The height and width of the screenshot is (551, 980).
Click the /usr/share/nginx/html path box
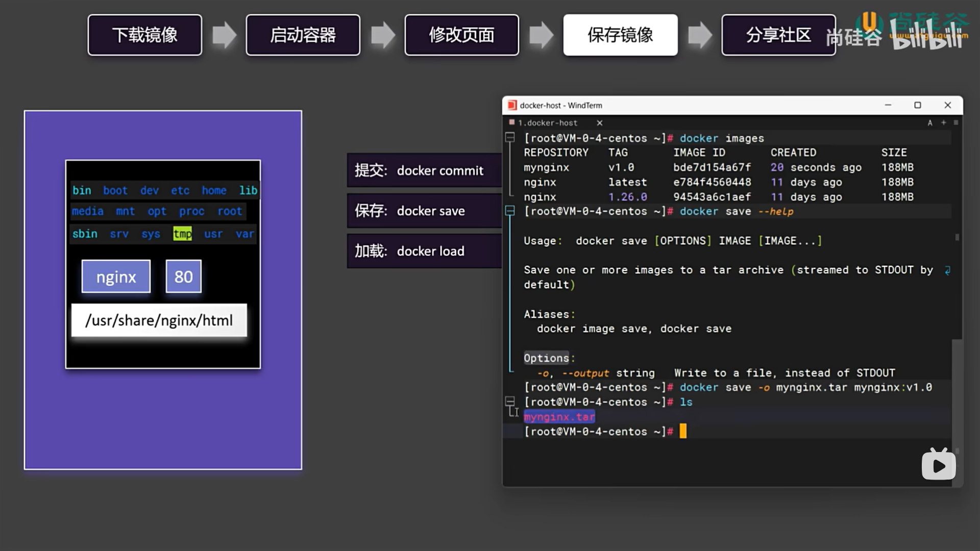159,320
